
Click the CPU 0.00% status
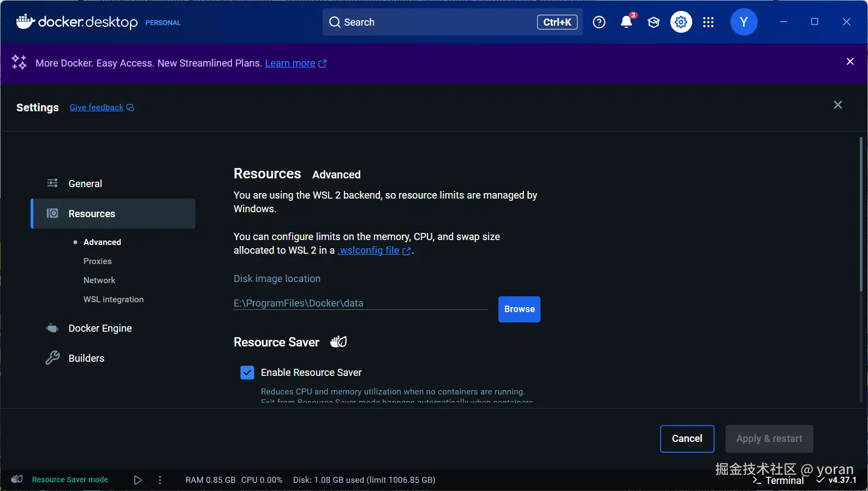tap(262, 480)
